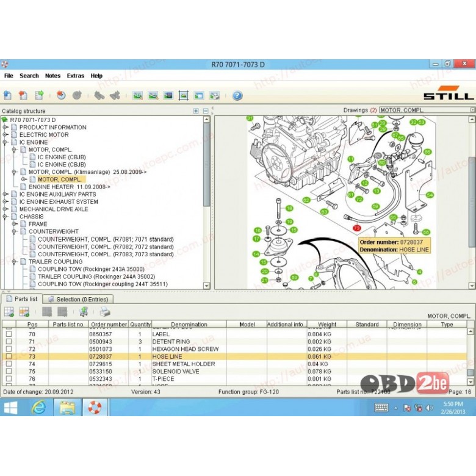Collapse the IC ENGINE tree node
Screen dimensions: 476x476
click(5, 142)
